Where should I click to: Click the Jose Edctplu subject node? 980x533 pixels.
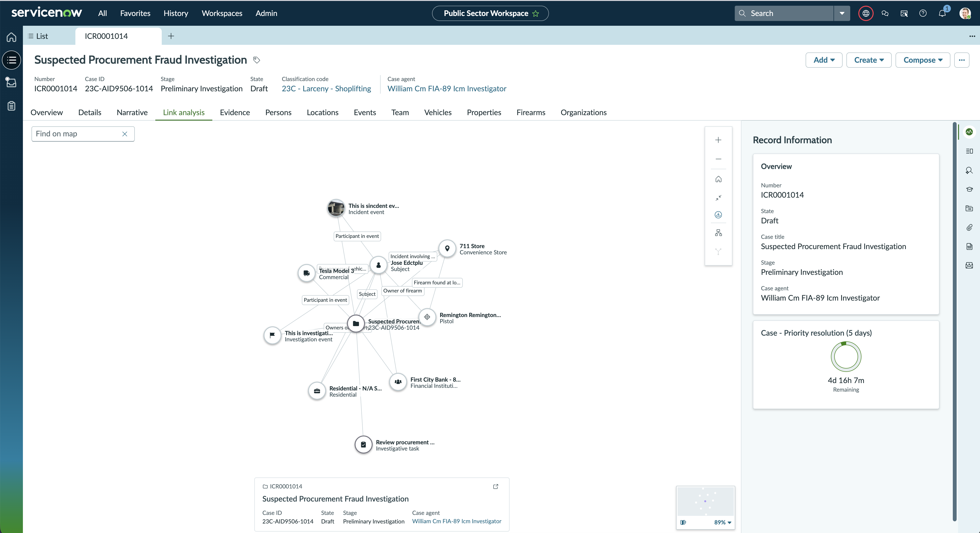(378, 265)
